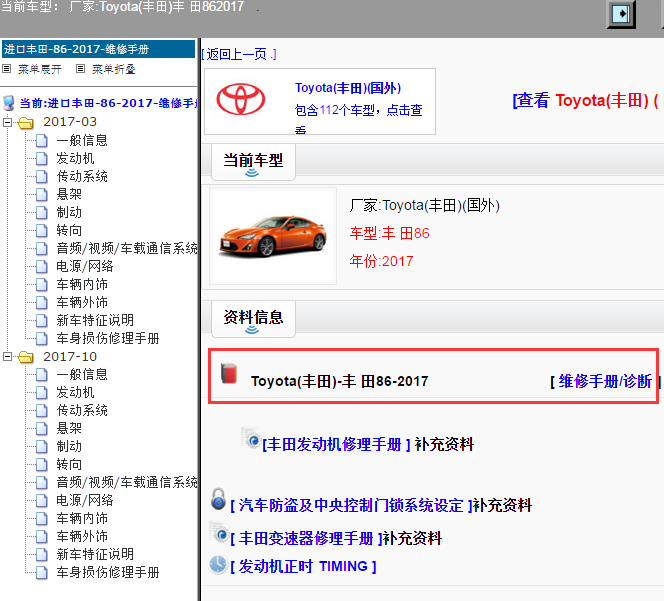Screen dimensions: 664x601
Task: Click the 菜单展开 menu icon
Action: (x=7, y=69)
